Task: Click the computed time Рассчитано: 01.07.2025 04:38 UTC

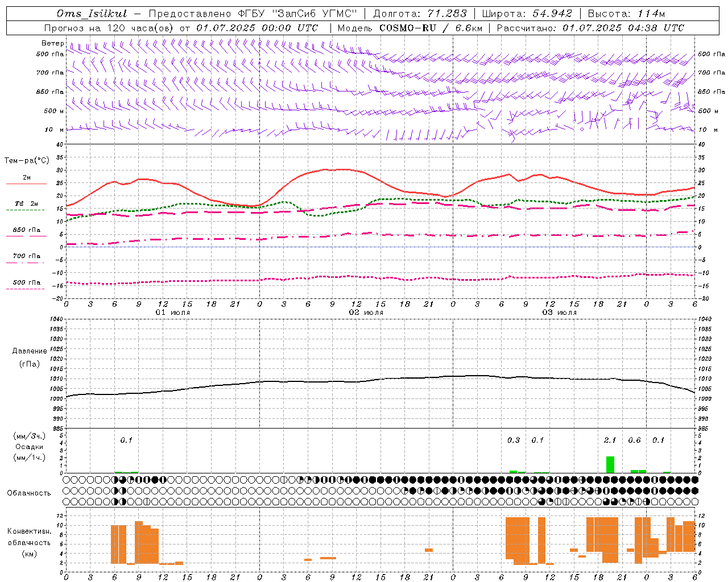Action: (590, 28)
